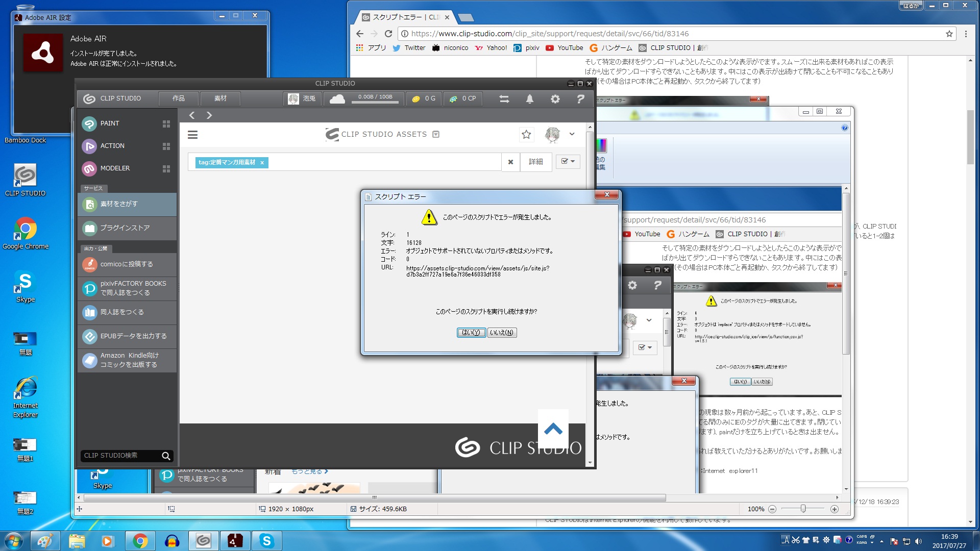Open the pixiv bookmark
Viewport: 980px width, 551px height.
pyautogui.click(x=527, y=48)
